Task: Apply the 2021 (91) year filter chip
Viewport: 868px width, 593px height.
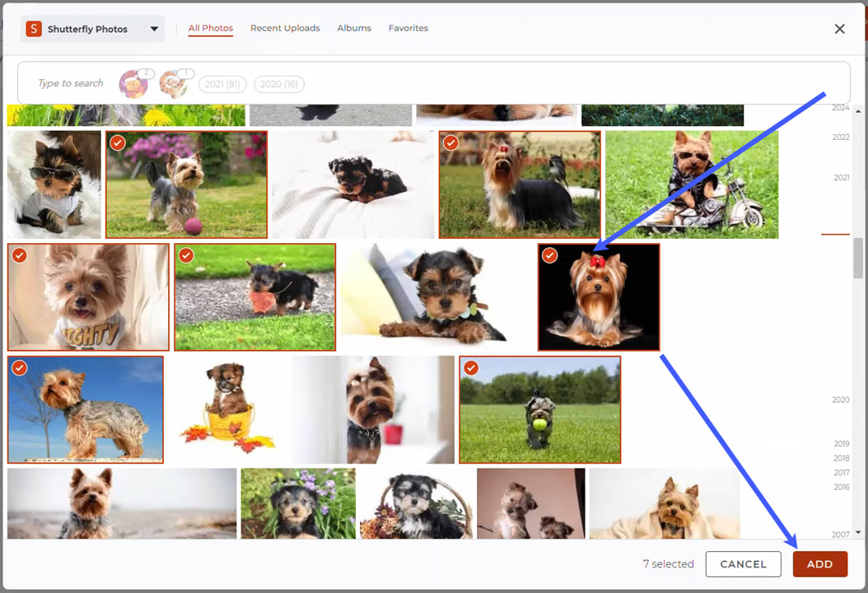Action: tap(222, 83)
